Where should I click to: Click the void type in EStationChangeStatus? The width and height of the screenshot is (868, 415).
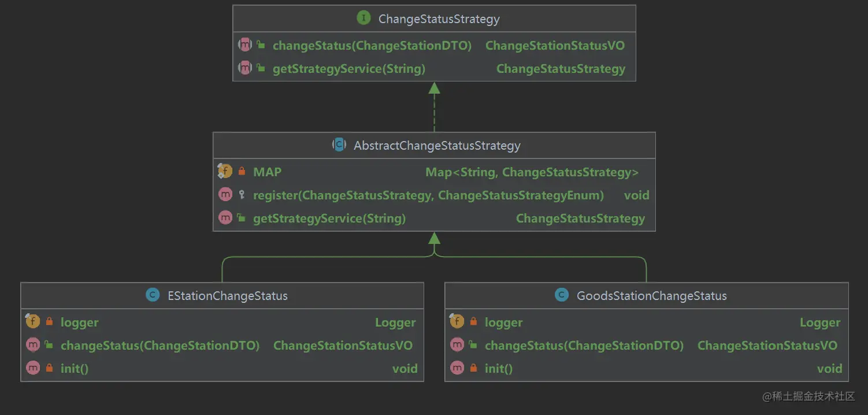[405, 369]
